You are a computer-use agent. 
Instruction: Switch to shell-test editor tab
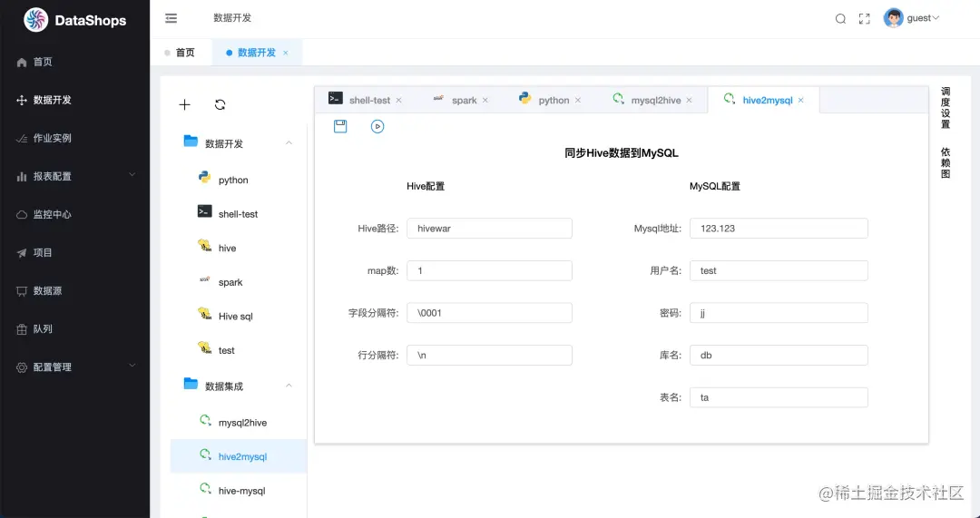[369, 100]
